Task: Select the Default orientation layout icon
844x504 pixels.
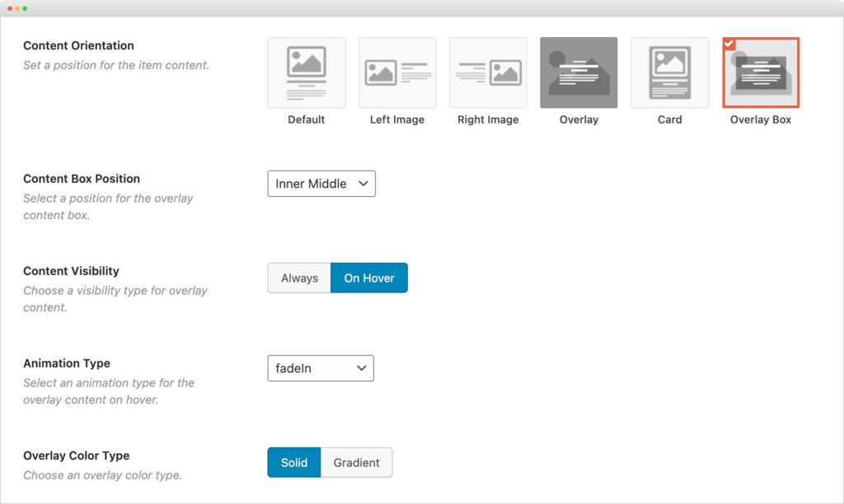Action: pos(307,72)
